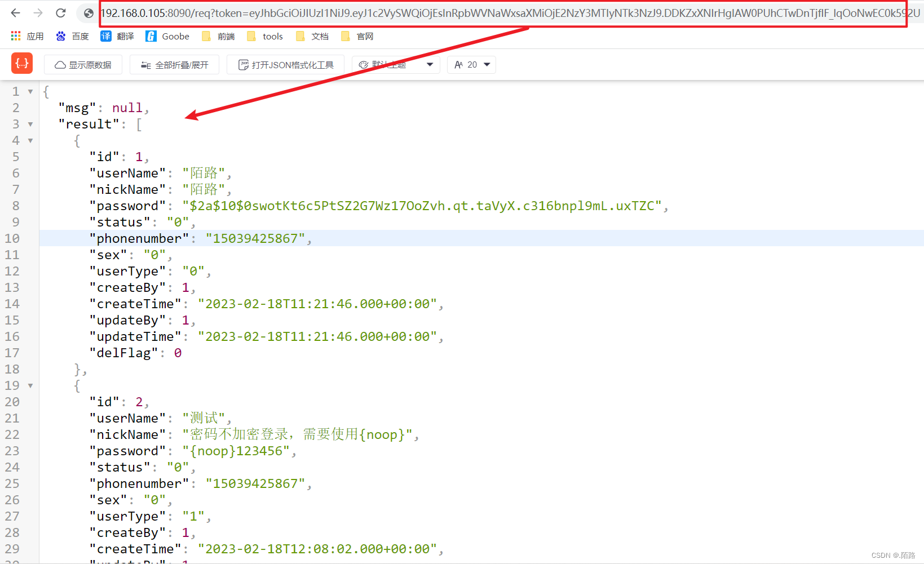
Task: Click the userType value "1" on line 27
Action: [193, 516]
